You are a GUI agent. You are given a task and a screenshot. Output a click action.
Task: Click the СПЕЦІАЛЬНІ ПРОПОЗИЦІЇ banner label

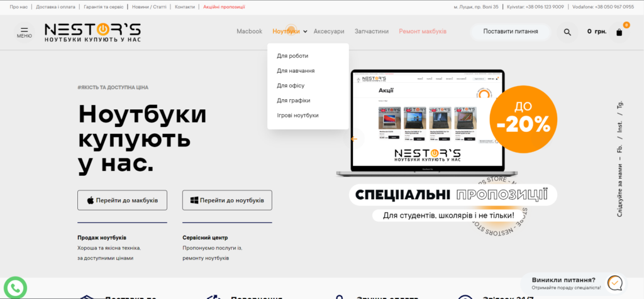click(453, 194)
